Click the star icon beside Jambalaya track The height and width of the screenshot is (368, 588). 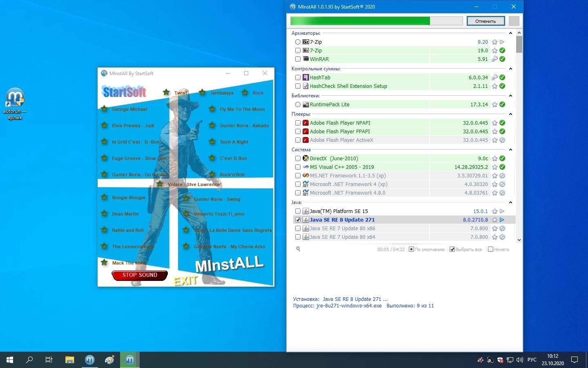click(202, 92)
